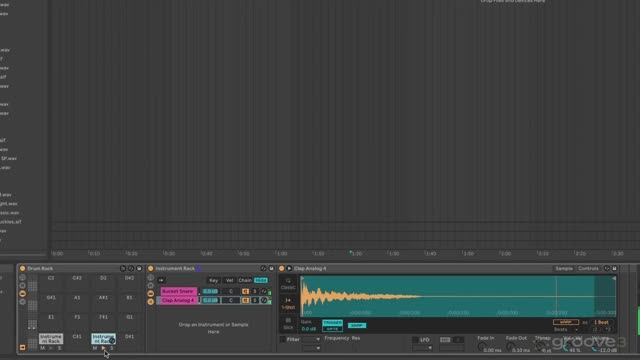Screen dimensions: 640x360
Task: Select the Clap Analog 4 chain
Action: click(178, 300)
